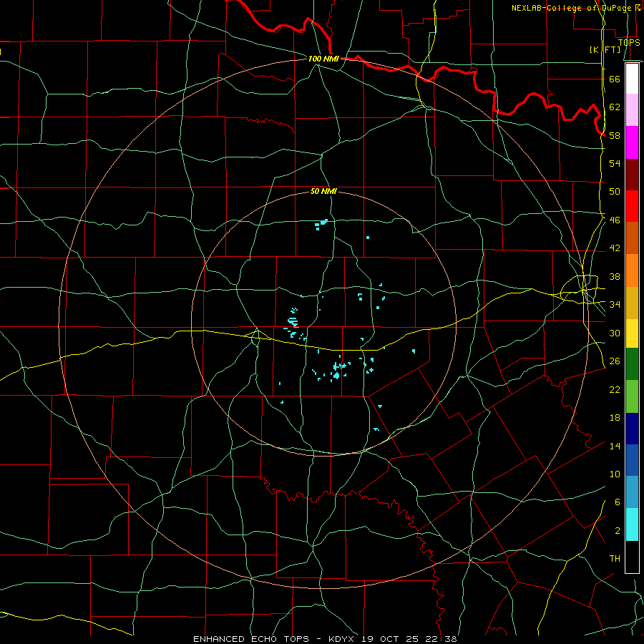Pick the bright orange legend swatch
Viewport: 644px width, 644px height.
(x=632, y=270)
